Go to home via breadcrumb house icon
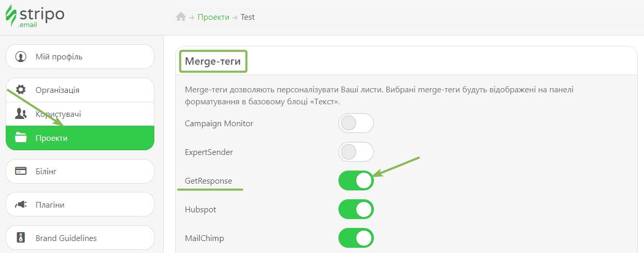The height and width of the screenshot is (253, 644). 181,17
